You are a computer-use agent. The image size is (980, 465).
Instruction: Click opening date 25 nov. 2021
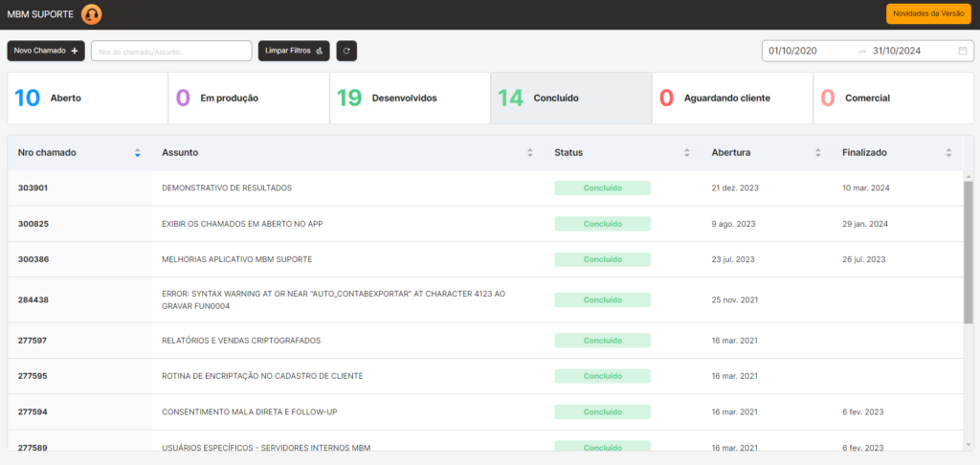click(x=735, y=300)
